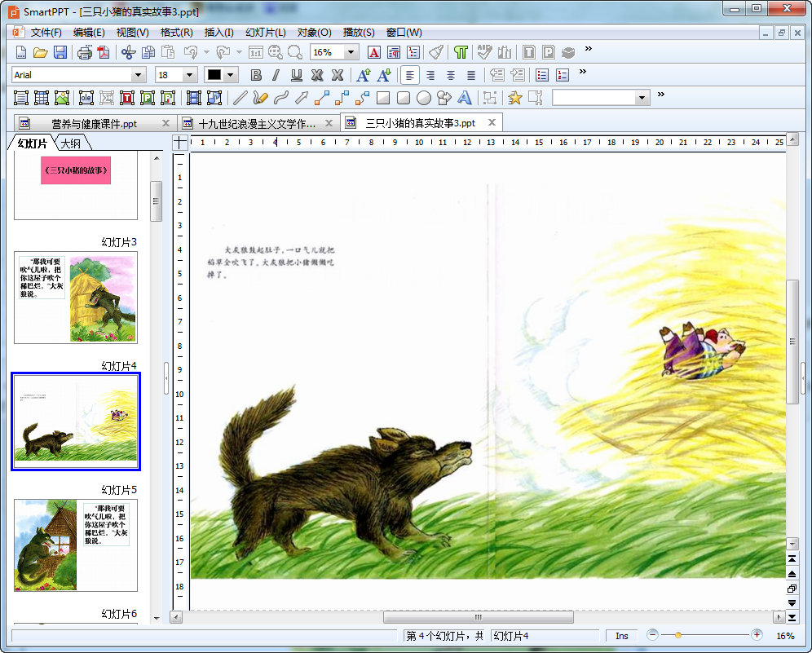This screenshot has width=812, height=653.
Task: Toggle Bold formatting button
Action: (x=256, y=75)
